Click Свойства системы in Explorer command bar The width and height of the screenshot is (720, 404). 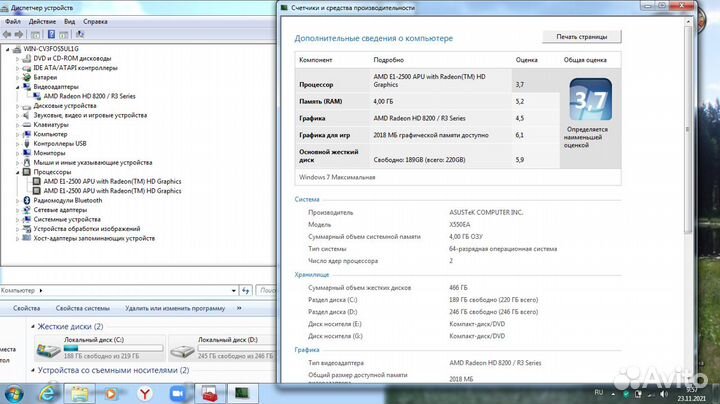click(x=83, y=308)
